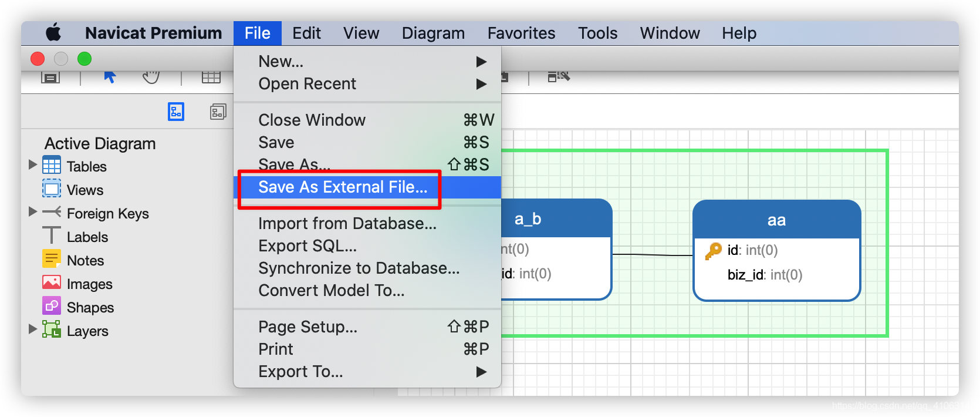Select the hand pan tool
The width and height of the screenshot is (980, 417).
[151, 77]
